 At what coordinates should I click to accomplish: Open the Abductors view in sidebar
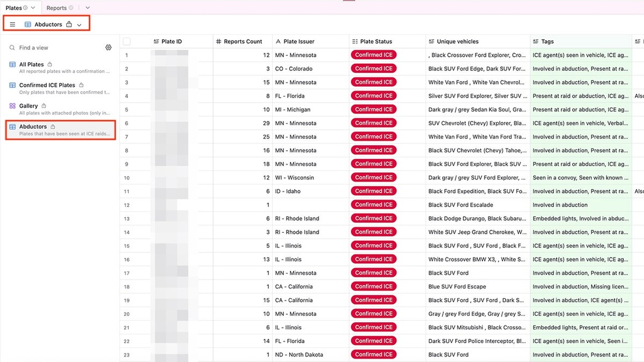33,127
